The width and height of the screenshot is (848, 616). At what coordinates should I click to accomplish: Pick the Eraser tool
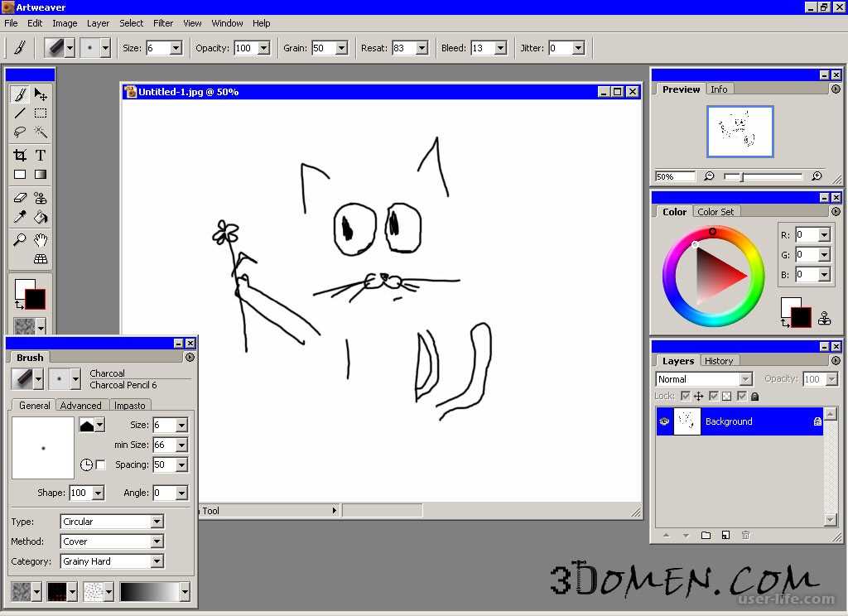[20, 198]
